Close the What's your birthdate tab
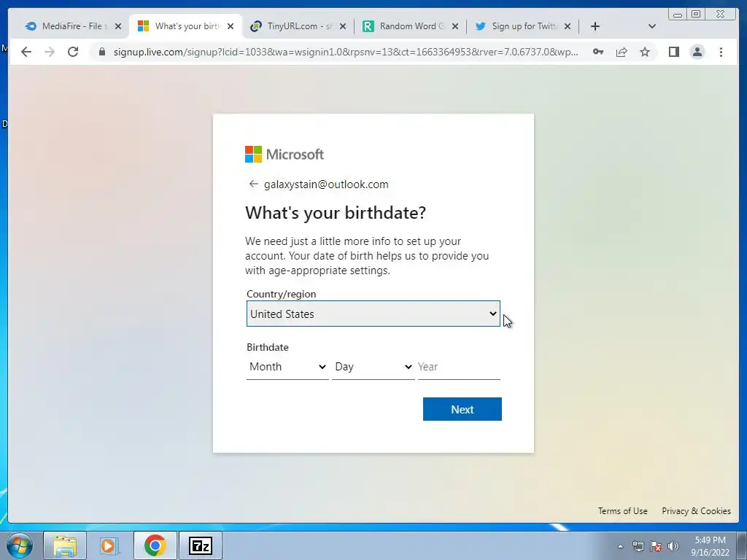 [x=231, y=26]
